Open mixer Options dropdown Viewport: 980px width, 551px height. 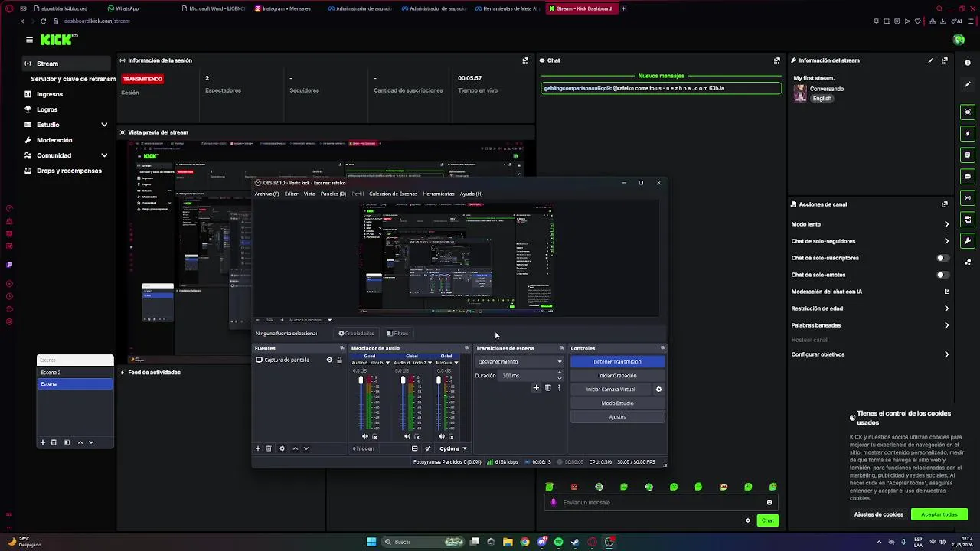452,448
